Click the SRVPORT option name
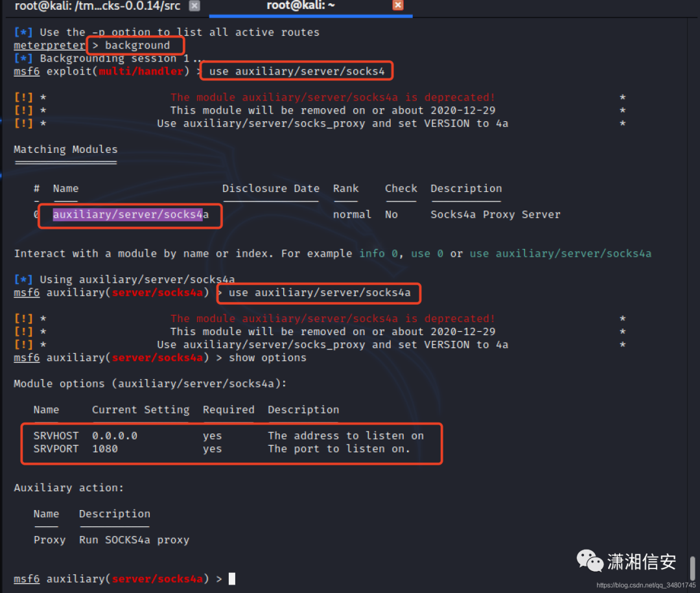 tap(56, 449)
